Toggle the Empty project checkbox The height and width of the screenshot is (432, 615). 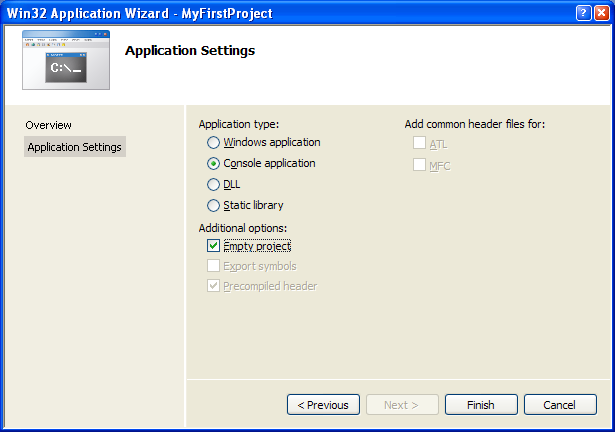tap(213, 246)
